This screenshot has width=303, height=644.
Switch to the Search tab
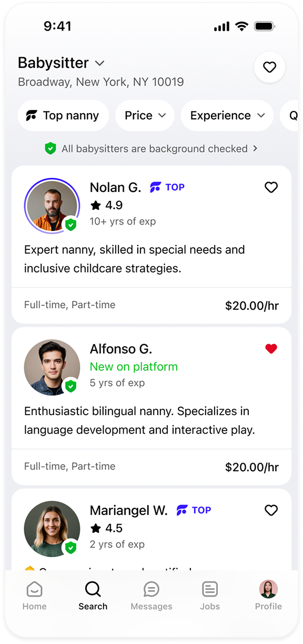tap(93, 596)
